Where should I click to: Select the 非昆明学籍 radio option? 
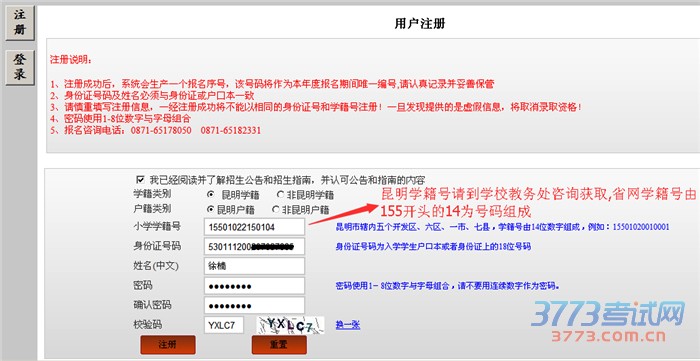280,195
